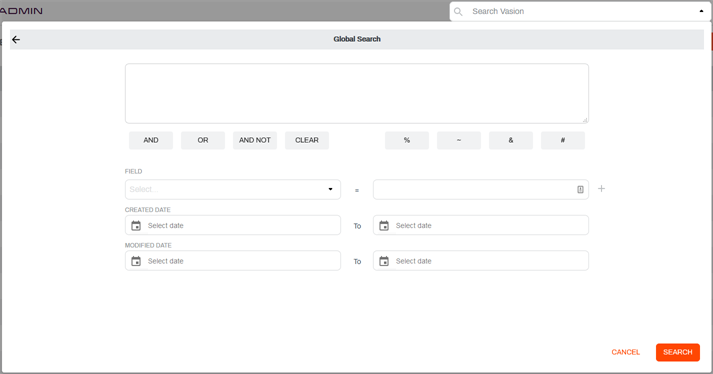The image size is (713, 374).
Task: Go back with the left arrow icon
Action: click(16, 40)
